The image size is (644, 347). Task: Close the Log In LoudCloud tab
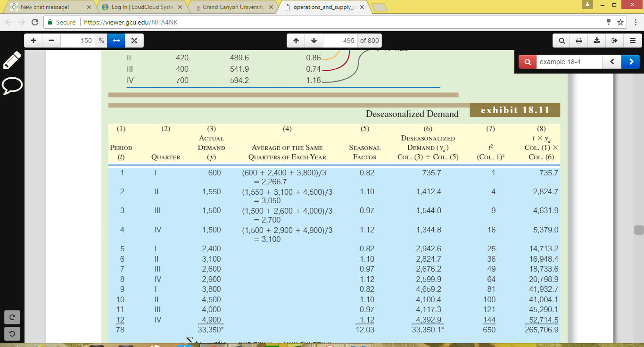pyautogui.click(x=180, y=7)
